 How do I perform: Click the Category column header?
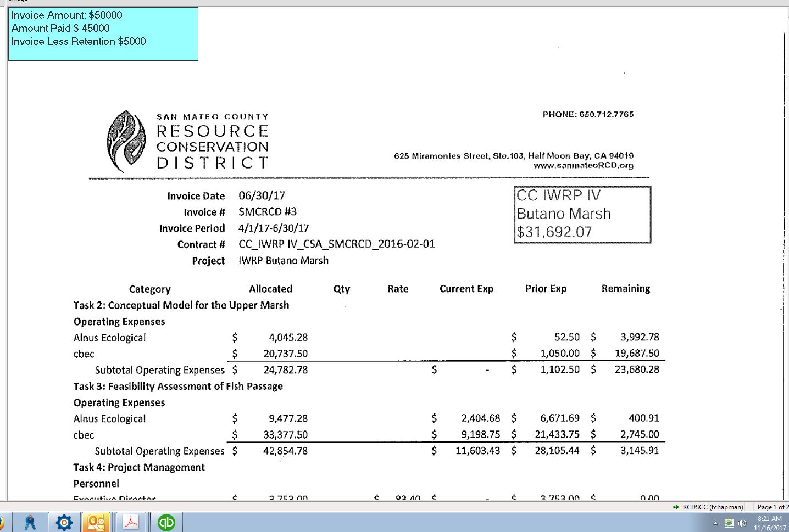click(149, 289)
